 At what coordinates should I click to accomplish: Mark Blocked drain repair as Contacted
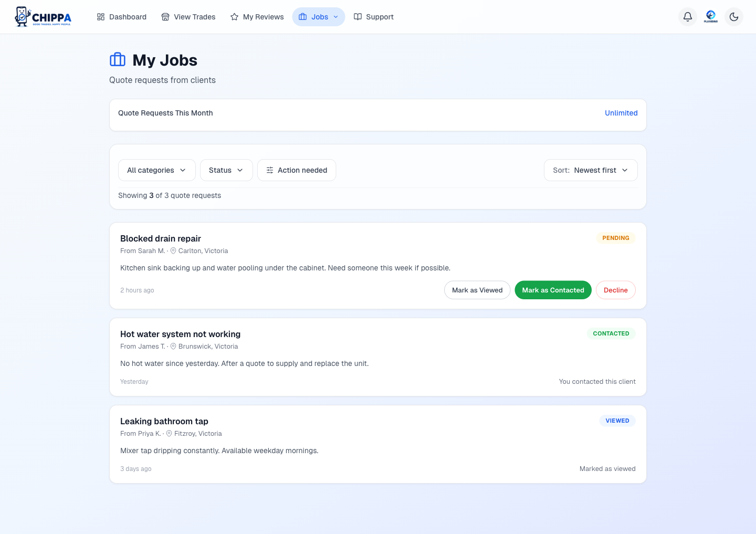coord(553,290)
